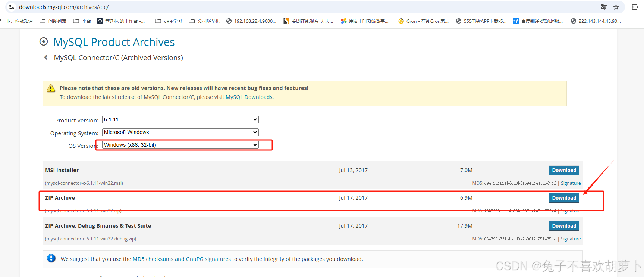
Task: Click the site info icon in address bar
Action: point(12,7)
